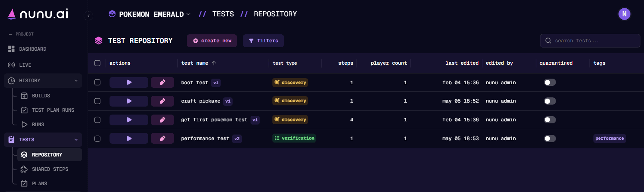Edit the performance test
Image resolution: width=644 pixels, height=192 pixels.
point(162,139)
